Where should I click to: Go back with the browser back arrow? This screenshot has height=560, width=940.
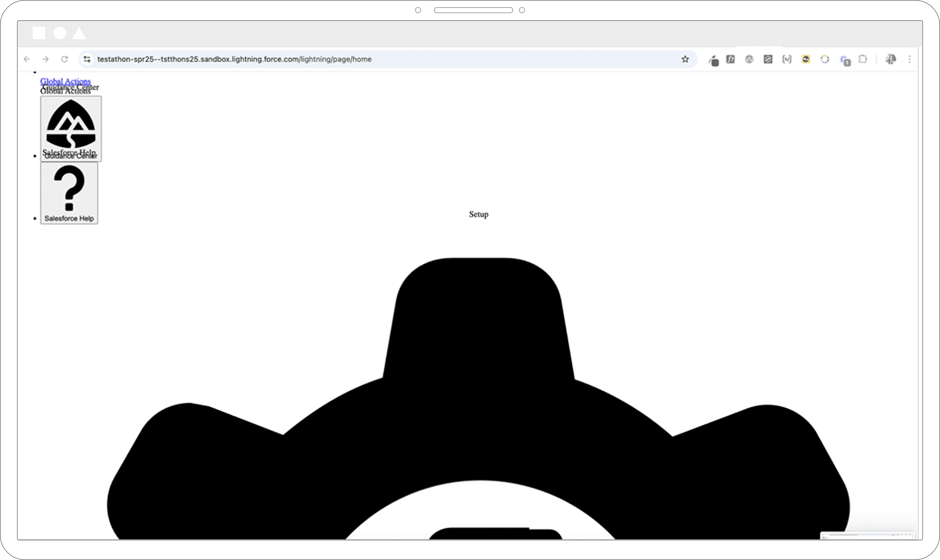[27, 59]
